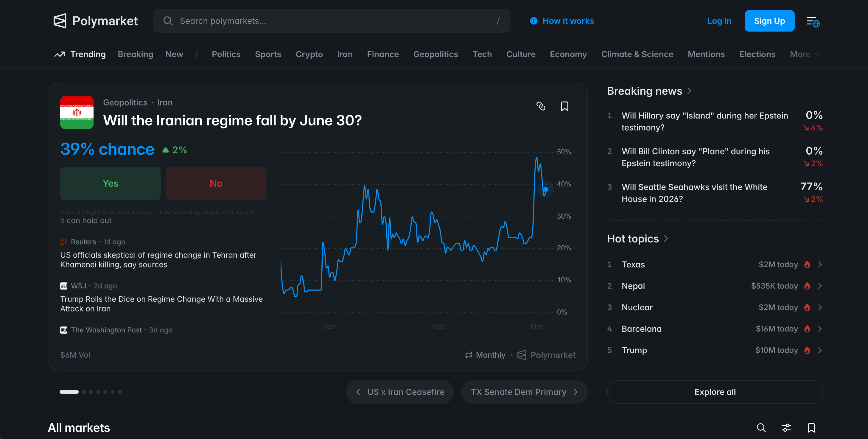The image size is (868, 439).
Task: Click the How it works info icon
Action: click(x=533, y=21)
